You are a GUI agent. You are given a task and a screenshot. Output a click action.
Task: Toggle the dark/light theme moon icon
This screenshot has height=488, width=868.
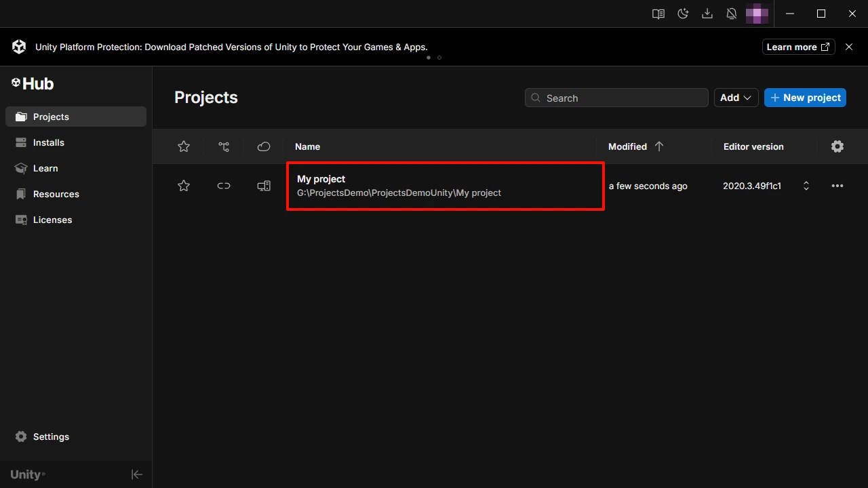click(683, 14)
